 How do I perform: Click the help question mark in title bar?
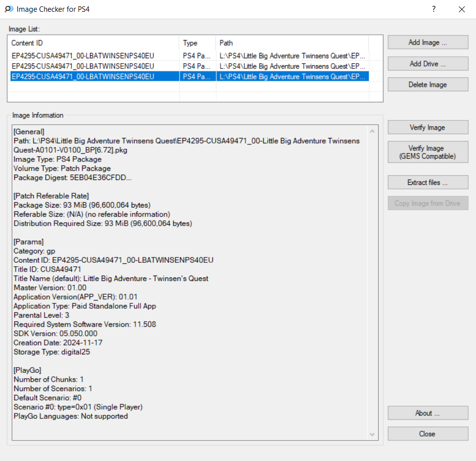click(434, 9)
